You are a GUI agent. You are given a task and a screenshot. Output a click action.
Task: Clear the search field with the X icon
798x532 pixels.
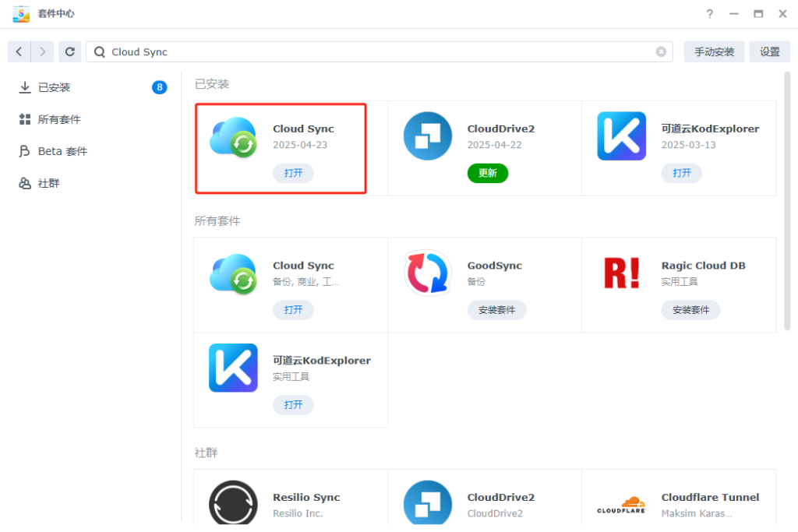(661, 52)
